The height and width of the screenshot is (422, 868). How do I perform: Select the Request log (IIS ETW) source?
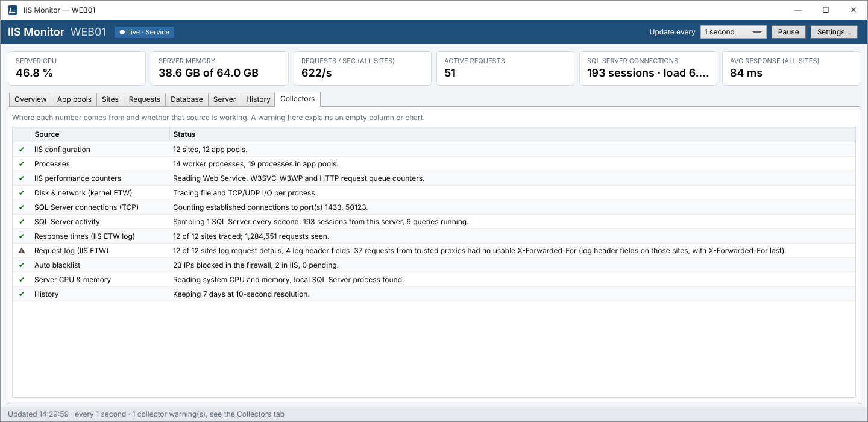(71, 251)
